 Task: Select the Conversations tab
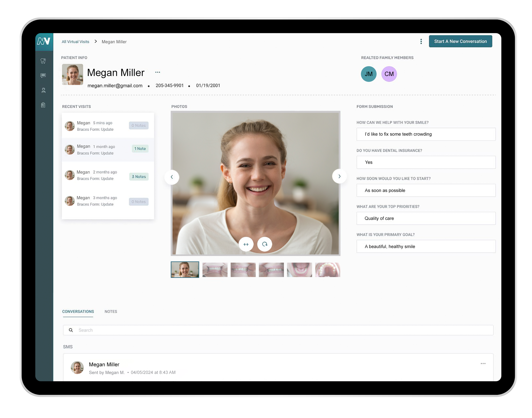tap(78, 311)
